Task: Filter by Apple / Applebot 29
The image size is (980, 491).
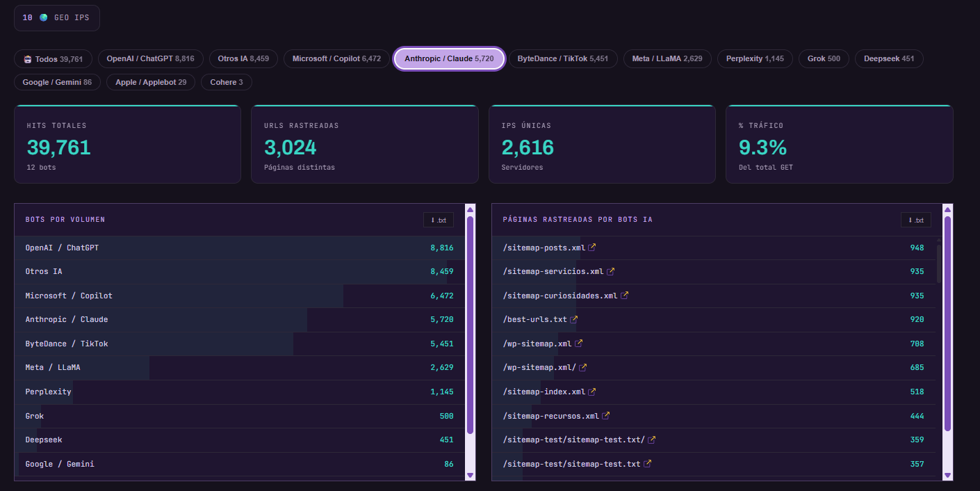Action: tap(151, 82)
